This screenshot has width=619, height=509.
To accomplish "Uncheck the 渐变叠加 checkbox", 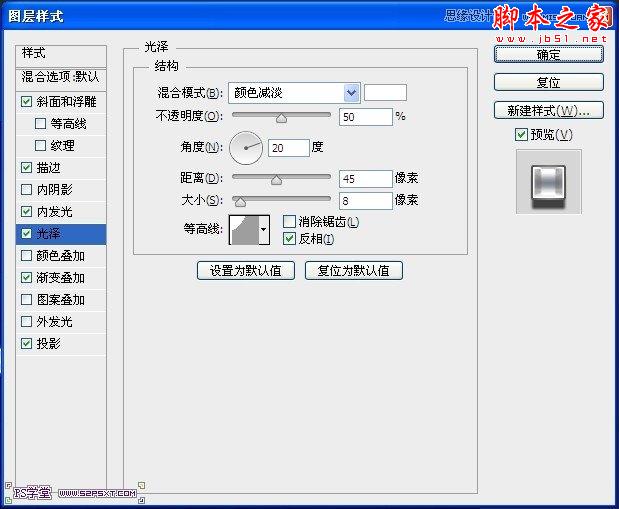I will pyautogui.click(x=26, y=278).
